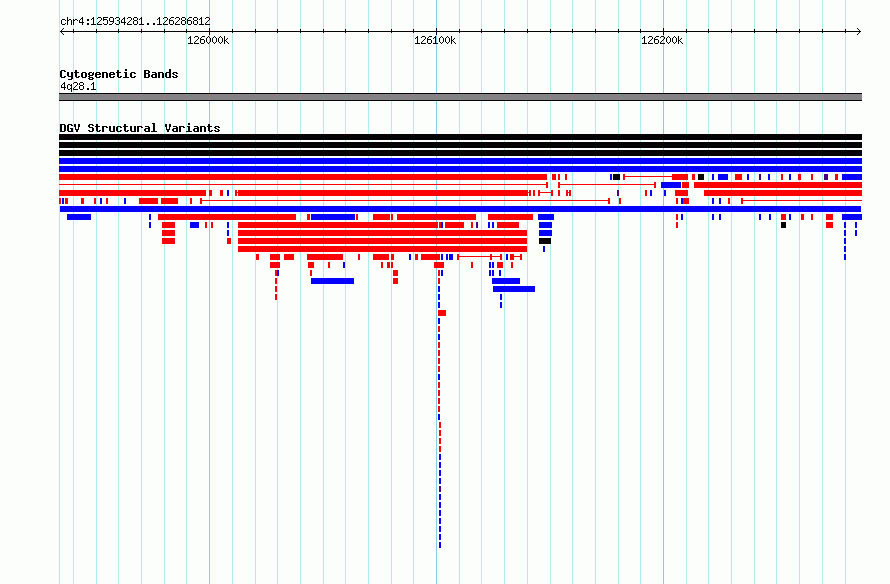
Task: Click the right arrowhead of the coordinate ruler
Action: (x=859, y=32)
